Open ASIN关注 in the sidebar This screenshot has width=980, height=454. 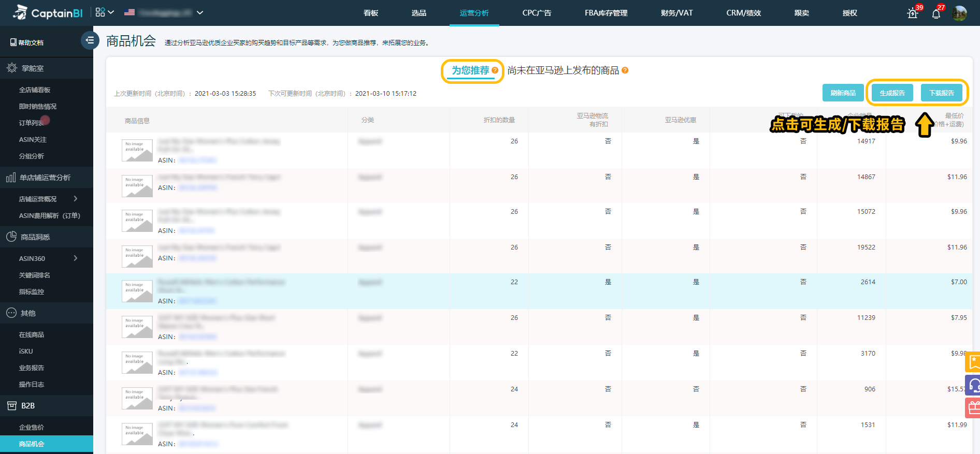click(x=33, y=140)
